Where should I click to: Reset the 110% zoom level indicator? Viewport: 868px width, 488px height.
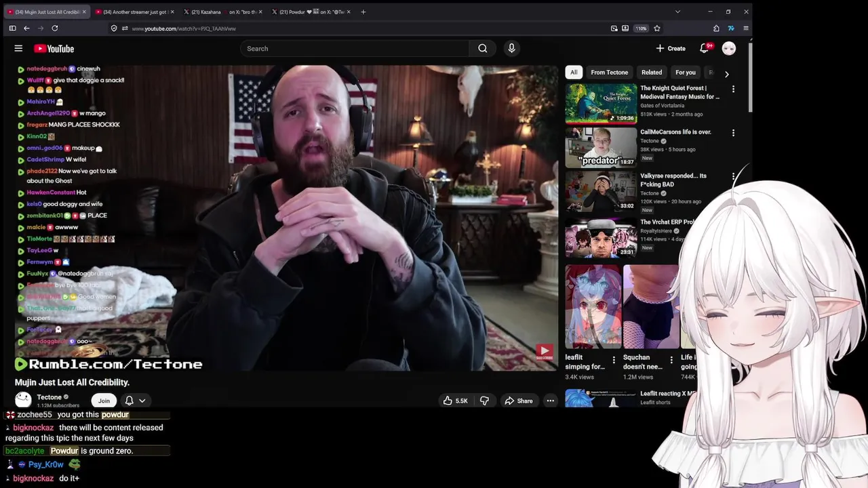tap(641, 28)
